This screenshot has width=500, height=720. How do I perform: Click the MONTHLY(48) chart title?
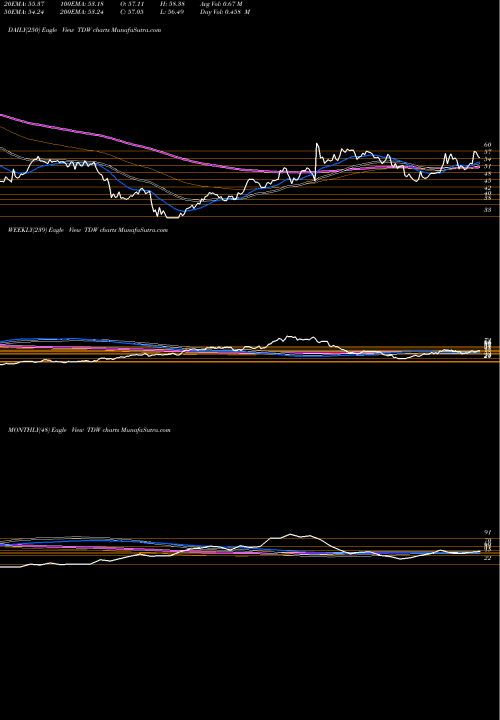click(x=89, y=430)
